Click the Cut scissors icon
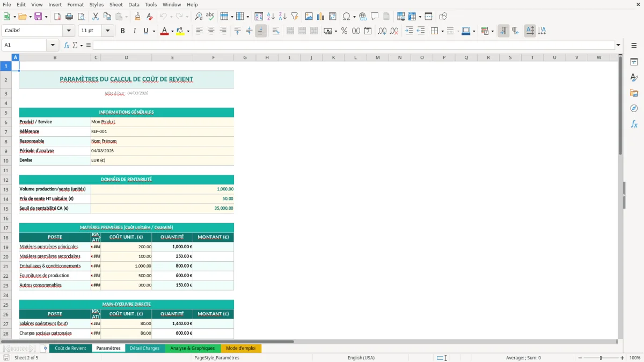Viewport: 644px width, 362px height. tap(95, 17)
